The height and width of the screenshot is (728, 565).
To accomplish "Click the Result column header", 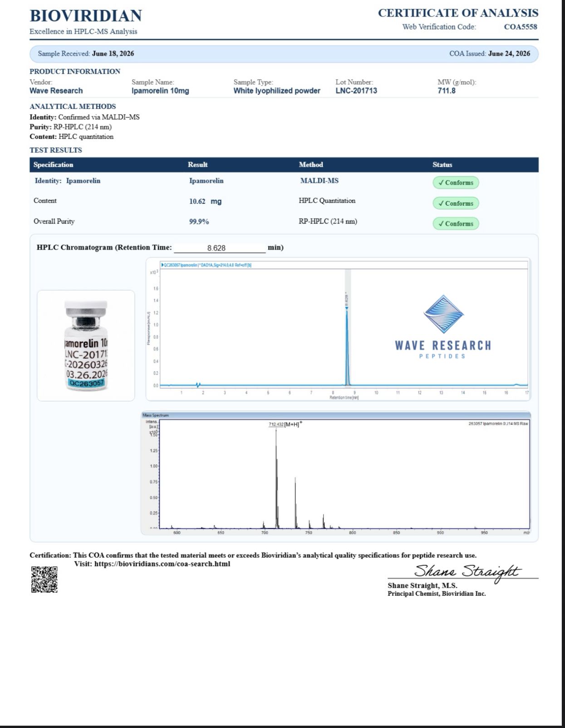I will [x=198, y=164].
